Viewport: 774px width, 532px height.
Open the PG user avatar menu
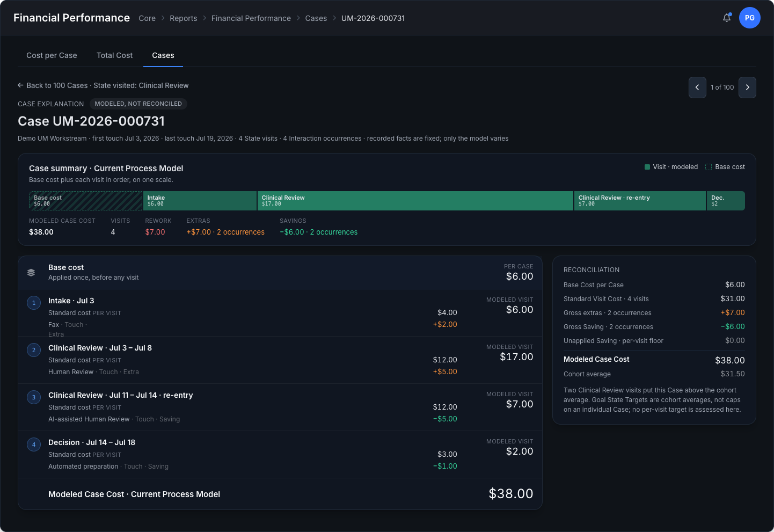pos(749,18)
